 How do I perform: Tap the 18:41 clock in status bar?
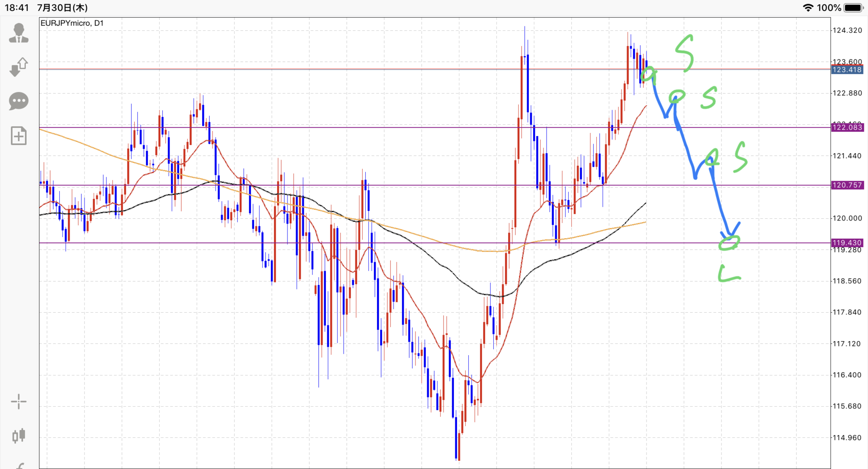pos(17,8)
